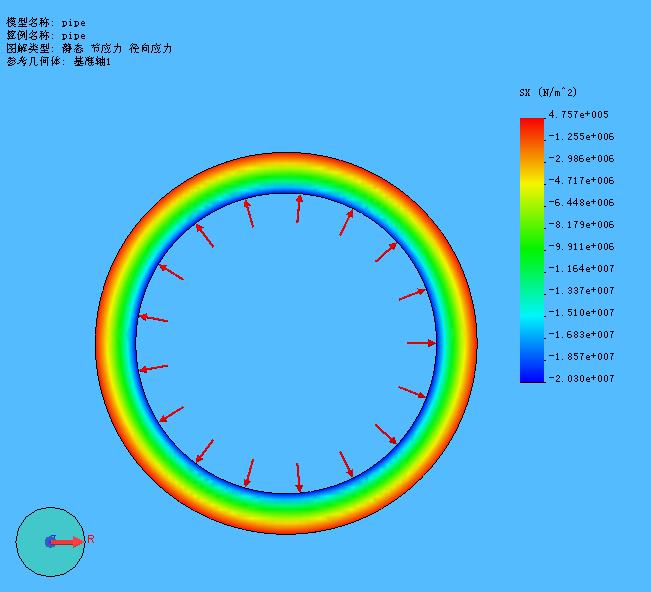Click the legend value -1.857e+007
The height and width of the screenshot is (592, 651).
[581, 357]
